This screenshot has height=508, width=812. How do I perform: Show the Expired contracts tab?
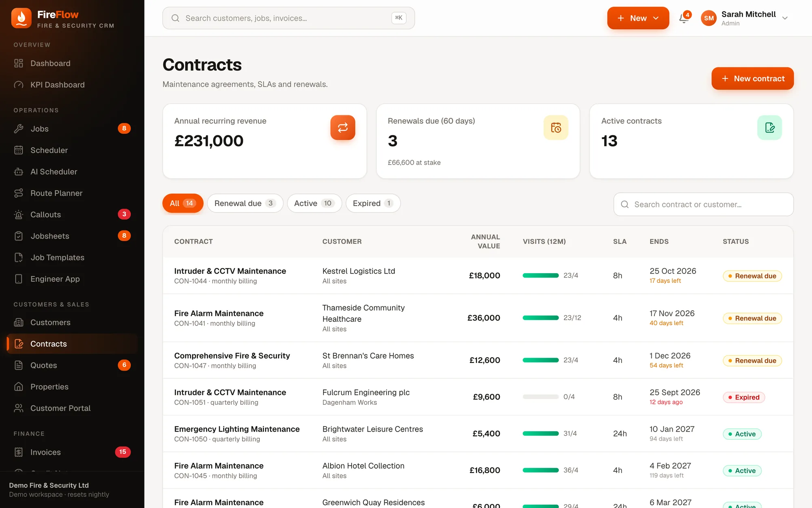373,203
